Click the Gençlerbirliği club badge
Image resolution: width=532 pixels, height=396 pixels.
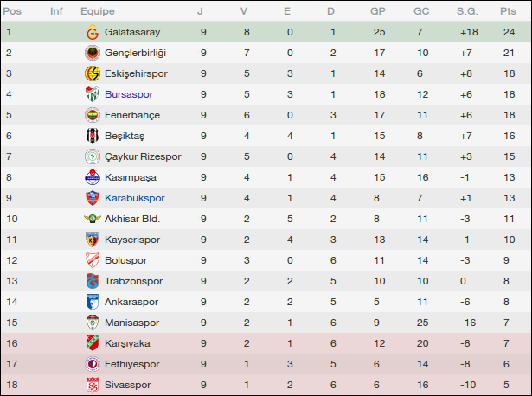point(91,53)
